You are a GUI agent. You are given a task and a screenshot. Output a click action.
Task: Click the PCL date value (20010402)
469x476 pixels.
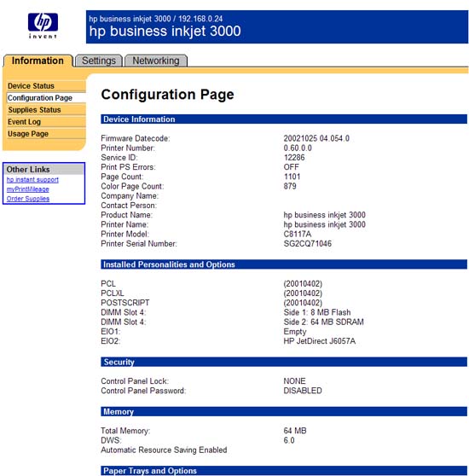303,283
